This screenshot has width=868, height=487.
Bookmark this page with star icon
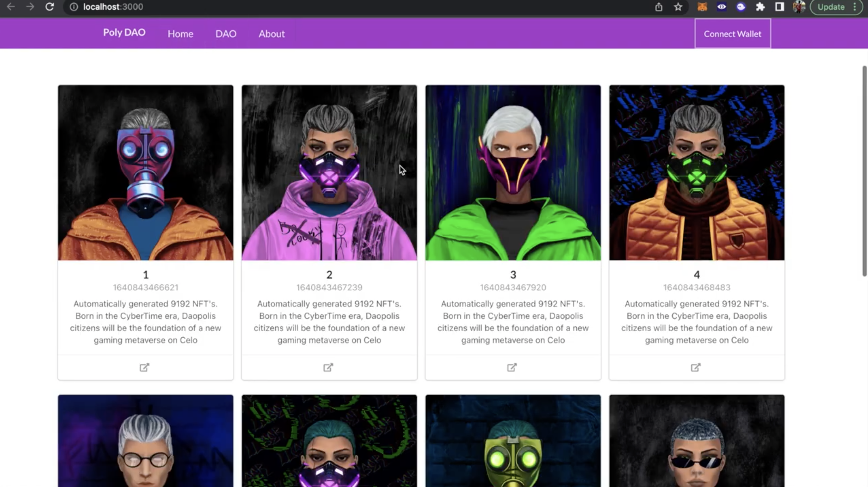click(678, 7)
